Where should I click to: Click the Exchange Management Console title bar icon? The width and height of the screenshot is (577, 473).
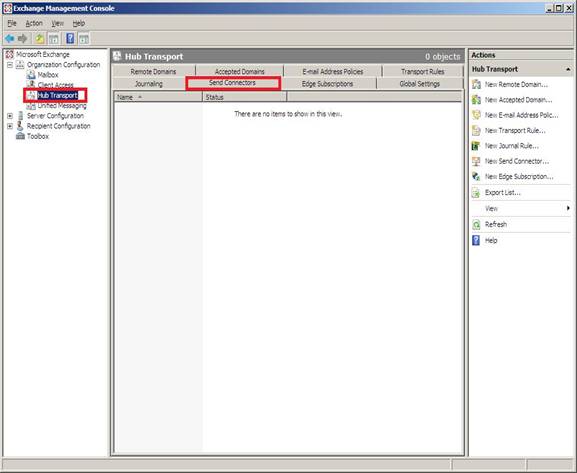(7, 8)
